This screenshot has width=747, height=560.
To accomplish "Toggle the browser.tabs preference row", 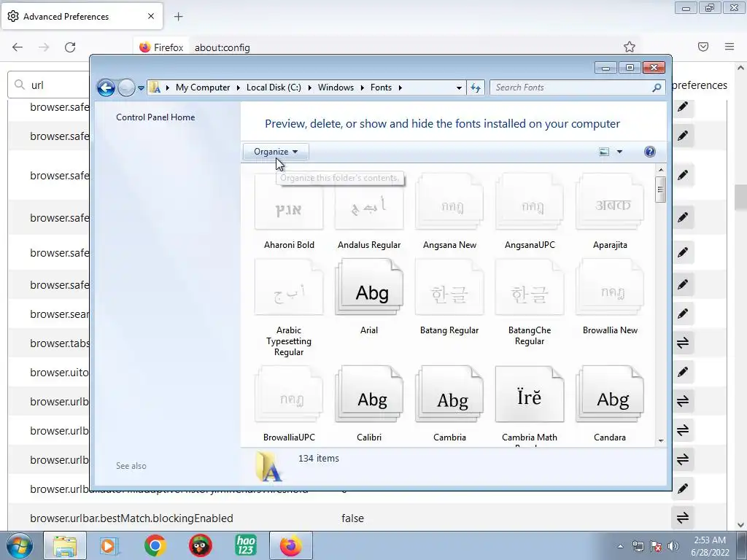I will click(683, 343).
